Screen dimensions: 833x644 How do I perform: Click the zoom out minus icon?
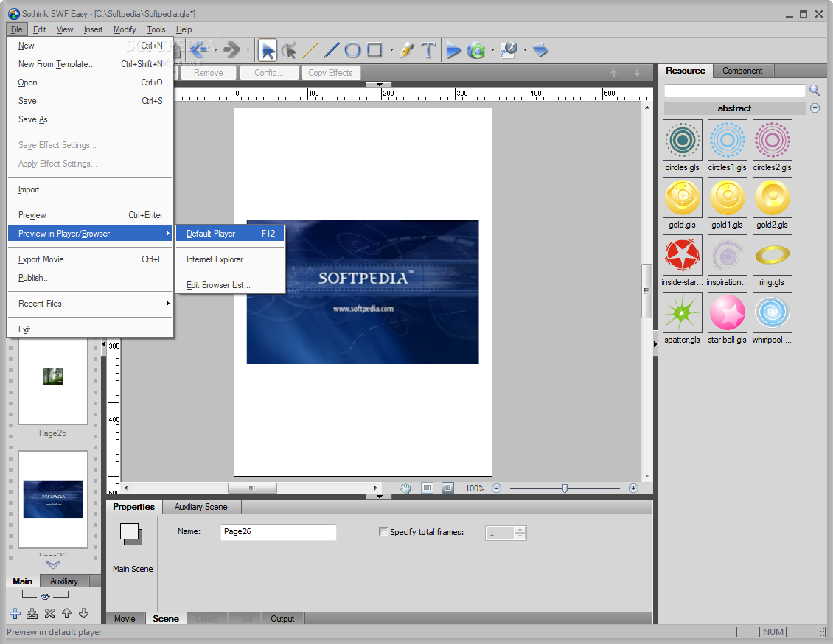(x=497, y=488)
